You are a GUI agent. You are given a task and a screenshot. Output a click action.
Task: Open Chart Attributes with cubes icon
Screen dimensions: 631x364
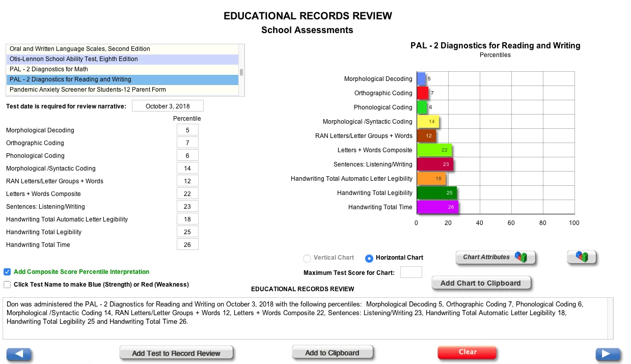(496, 257)
